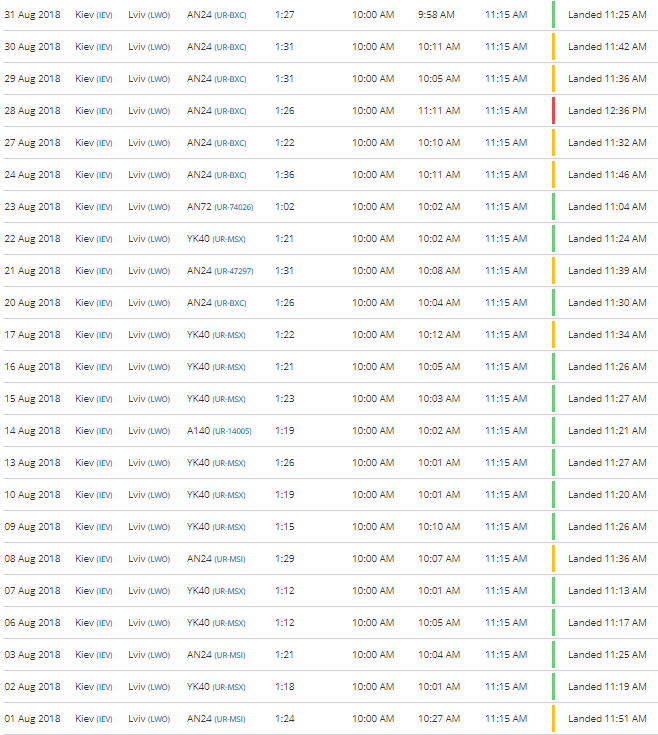Select the "Landed 12:36 PM" status text
The height and width of the screenshot is (735, 658).
point(607,111)
